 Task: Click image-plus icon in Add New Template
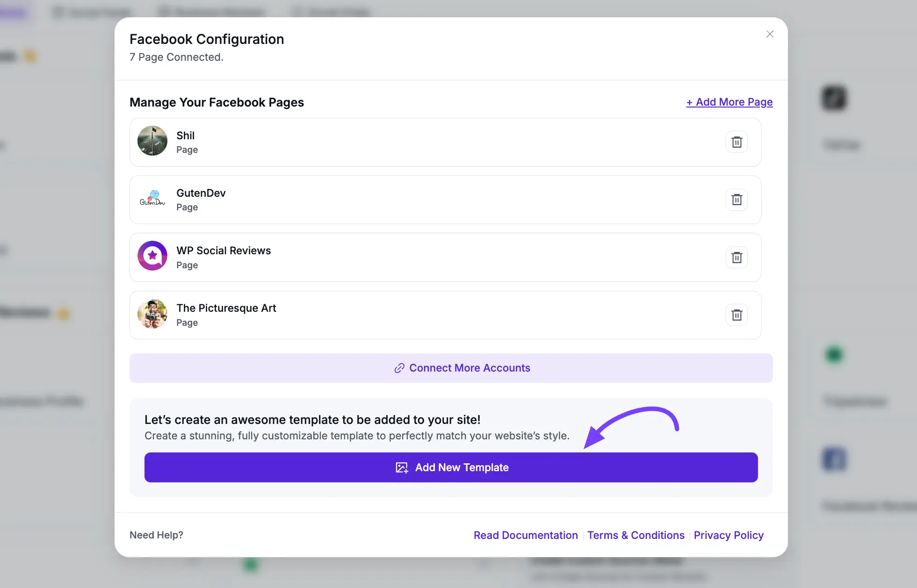(x=402, y=467)
